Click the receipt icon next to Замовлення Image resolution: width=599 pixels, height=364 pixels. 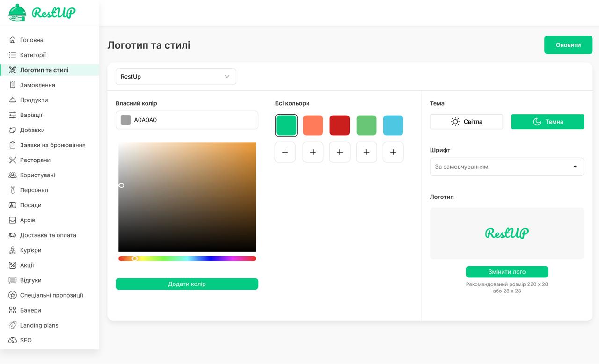[x=13, y=85]
